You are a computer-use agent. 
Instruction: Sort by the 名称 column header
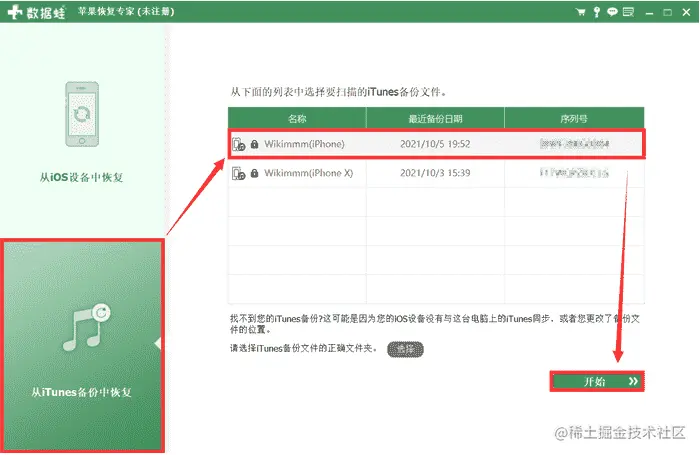pyautogui.click(x=297, y=118)
